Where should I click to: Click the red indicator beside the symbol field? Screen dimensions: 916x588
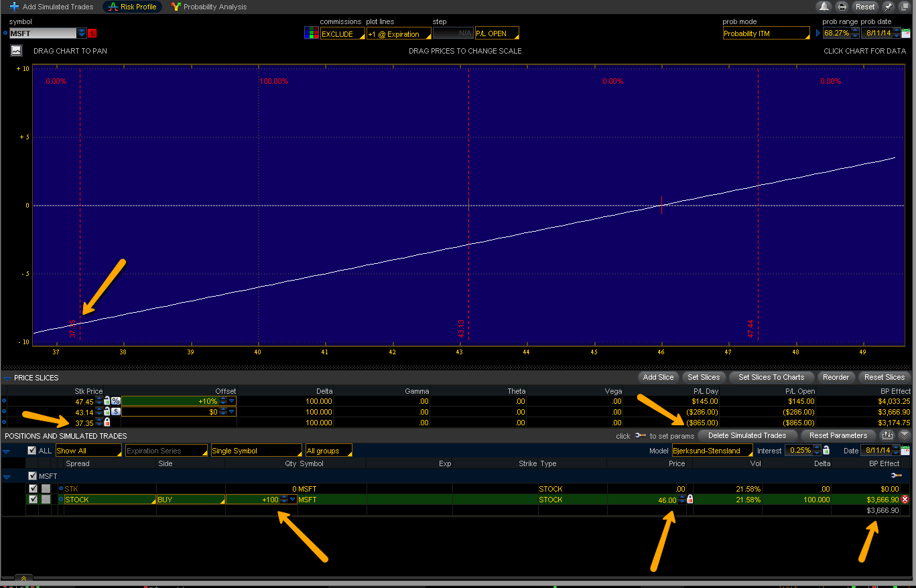click(92, 33)
